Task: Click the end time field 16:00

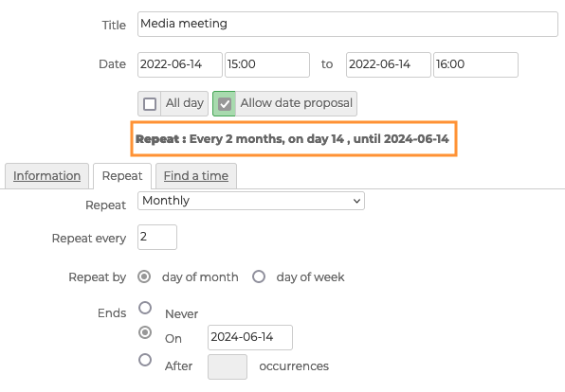Action: [x=476, y=64]
